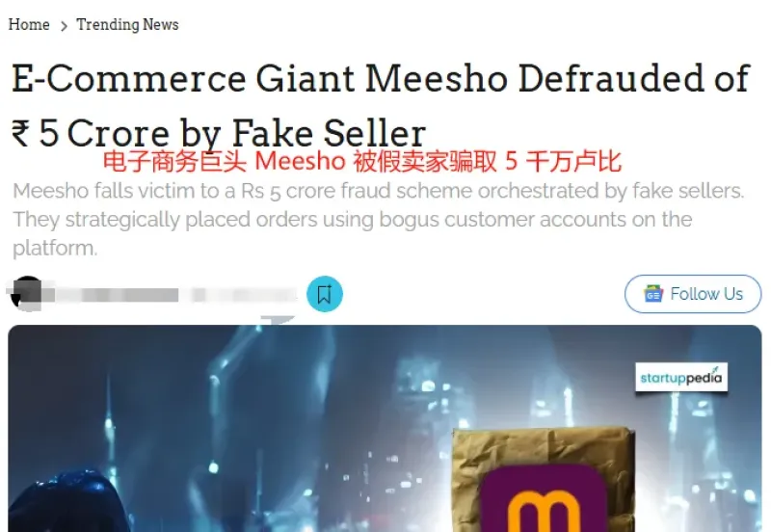
Task: Open the Home breadcrumb link
Action: [29, 25]
